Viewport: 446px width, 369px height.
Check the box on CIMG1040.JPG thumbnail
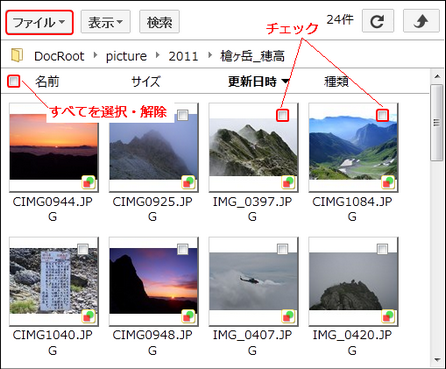tap(83, 249)
